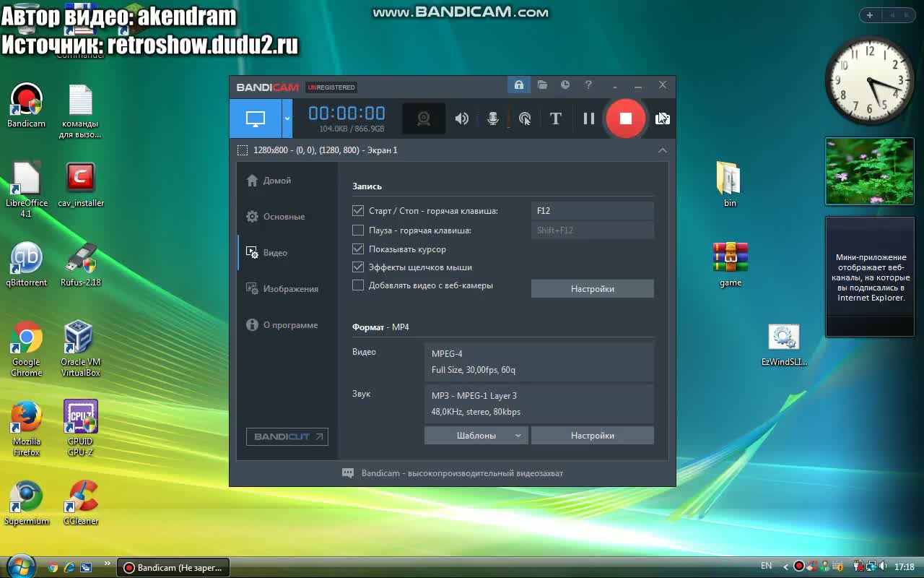The width and height of the screenshot is (924, 578).
Task: Toggle webcam overlay icon in Bandicam toolbar
Action: click(424, 118)
